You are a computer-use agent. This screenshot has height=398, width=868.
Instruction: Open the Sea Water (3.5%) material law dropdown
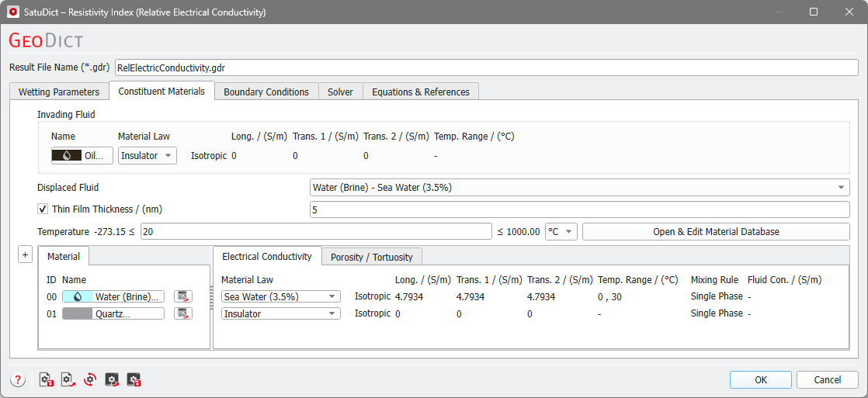(x=280, y=296)
